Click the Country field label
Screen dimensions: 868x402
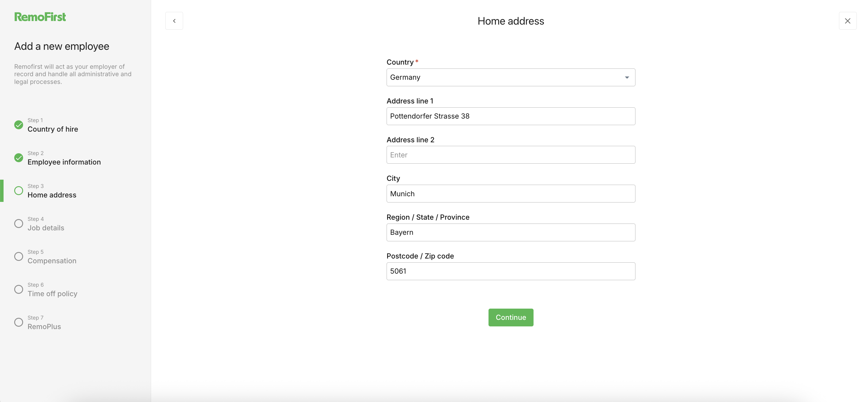point(400,62)
